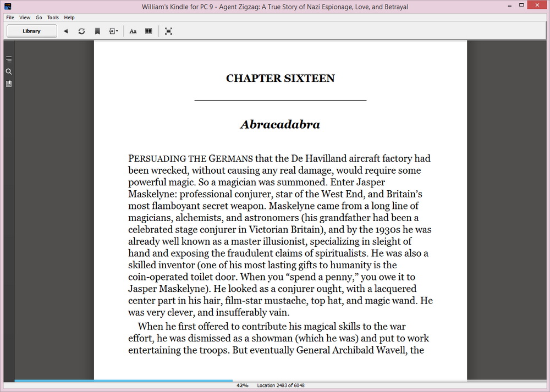Click the "CHAPTER SIXTEEN" heading

[x=280, y=78]
